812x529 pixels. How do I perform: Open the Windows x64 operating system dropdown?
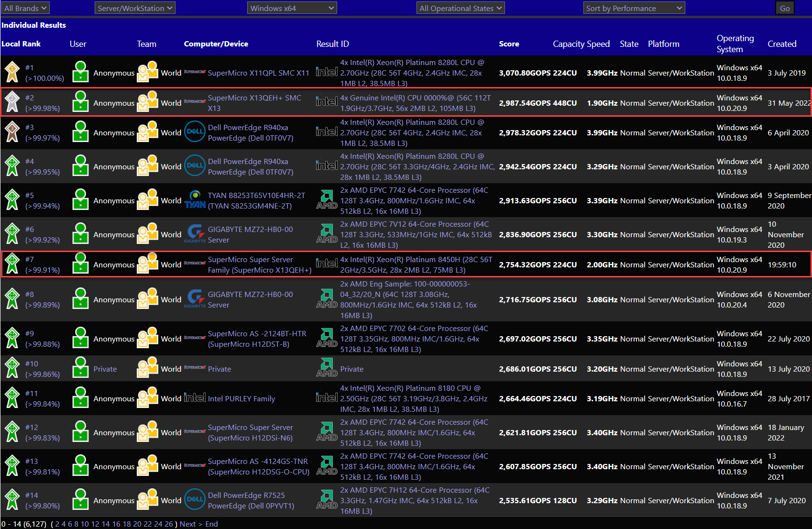click(292, 8)
